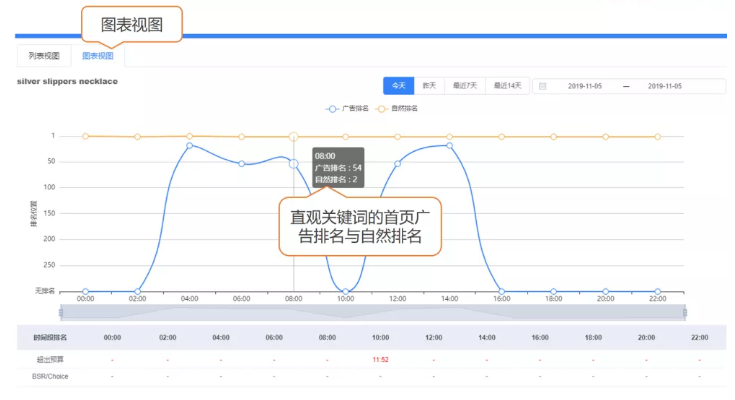Click the 10:00 column header in table
This screenshot has width=735, height=400.
pos(381,338)
